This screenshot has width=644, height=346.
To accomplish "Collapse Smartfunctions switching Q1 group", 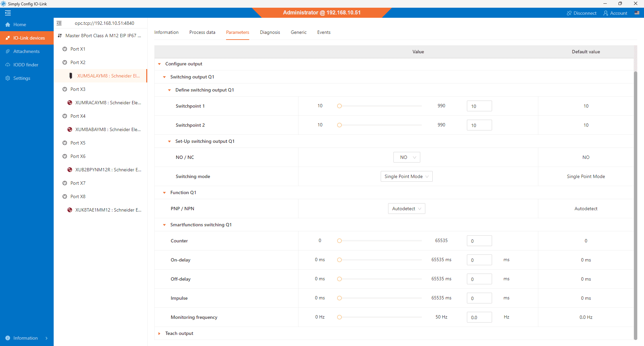I will (164, 225).
